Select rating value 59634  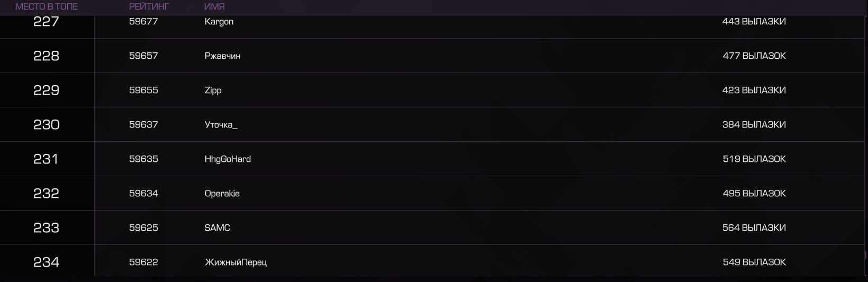click(x=143, y=194)
